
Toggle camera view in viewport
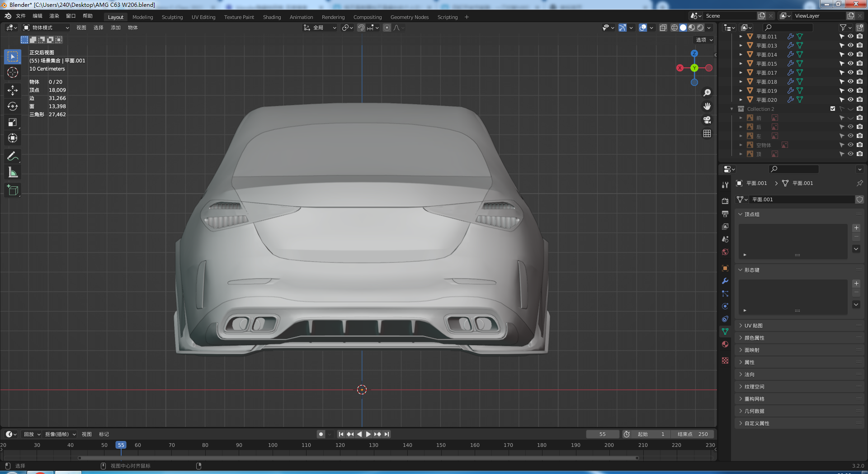coord(707,120)
